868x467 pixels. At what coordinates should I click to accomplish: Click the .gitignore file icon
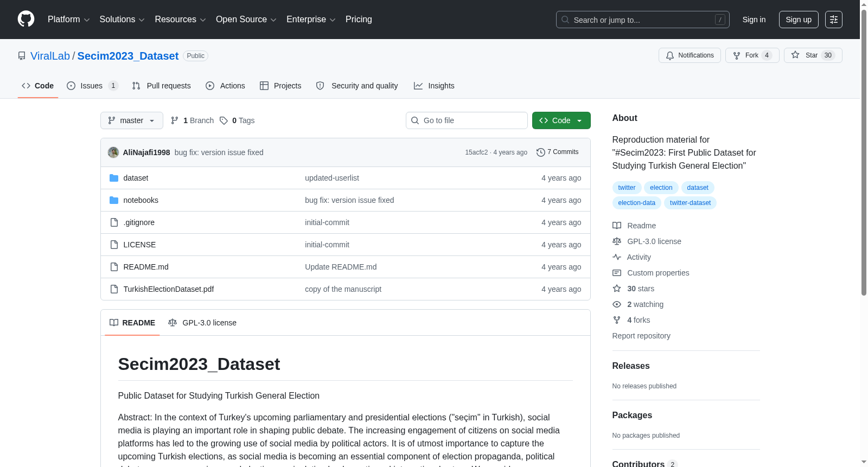(114, 222)
